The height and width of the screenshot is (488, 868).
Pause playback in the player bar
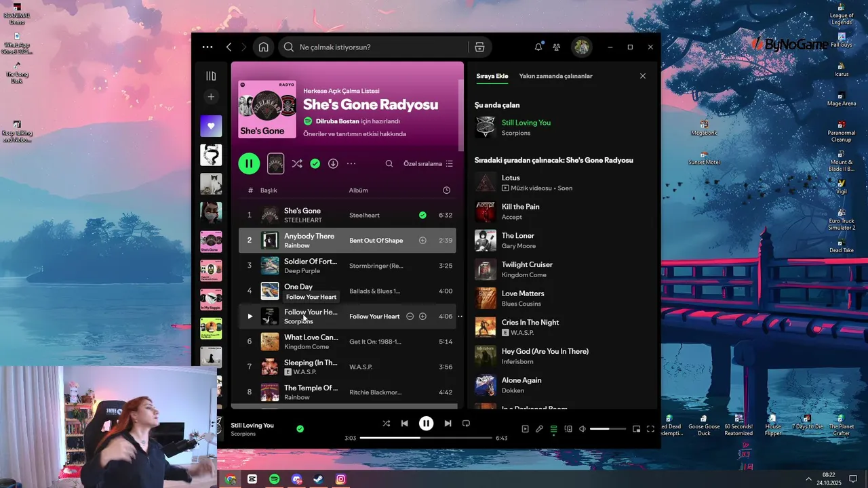coord(426,424)
